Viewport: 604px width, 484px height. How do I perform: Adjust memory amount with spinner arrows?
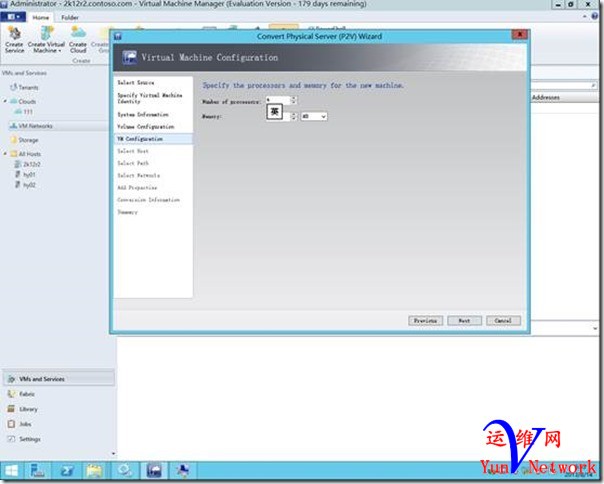pos(294,116)
